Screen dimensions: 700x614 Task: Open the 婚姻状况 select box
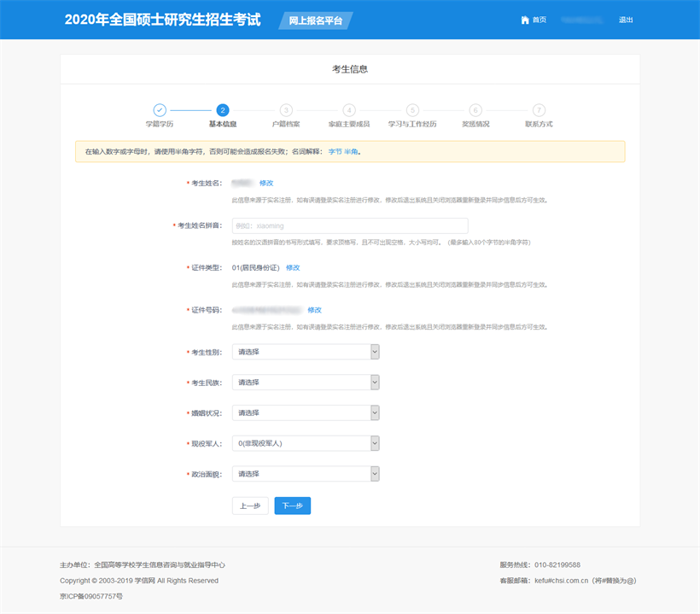(x=306, y=412)
